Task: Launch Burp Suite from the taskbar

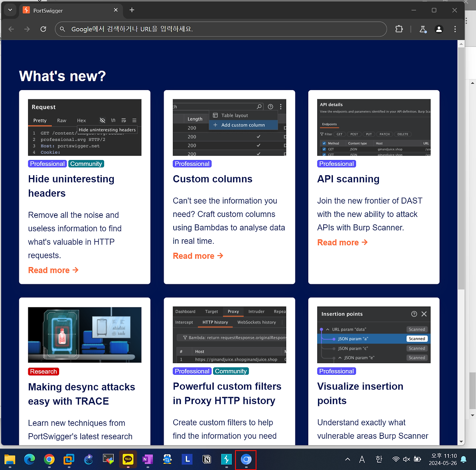Action: tap(226, 460)
